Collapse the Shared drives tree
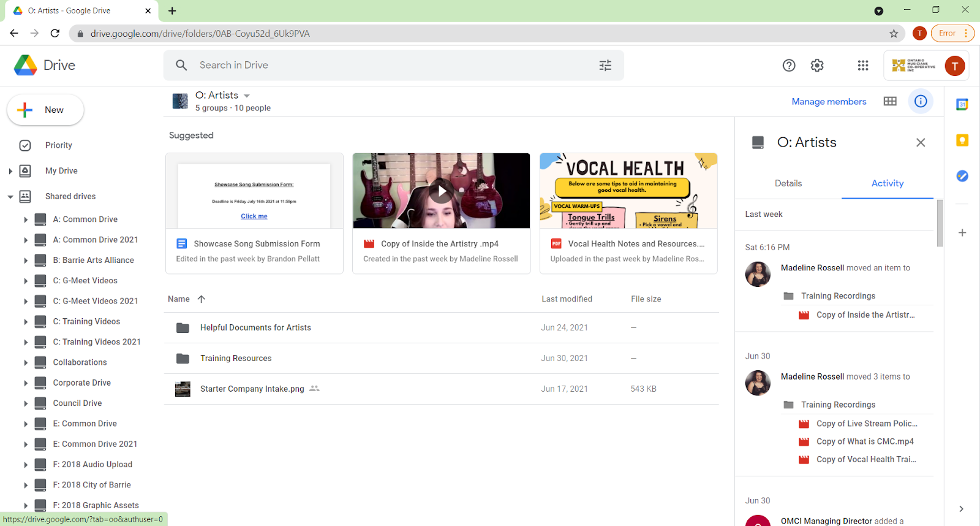 pyautogui.click(x=10, y=197)
